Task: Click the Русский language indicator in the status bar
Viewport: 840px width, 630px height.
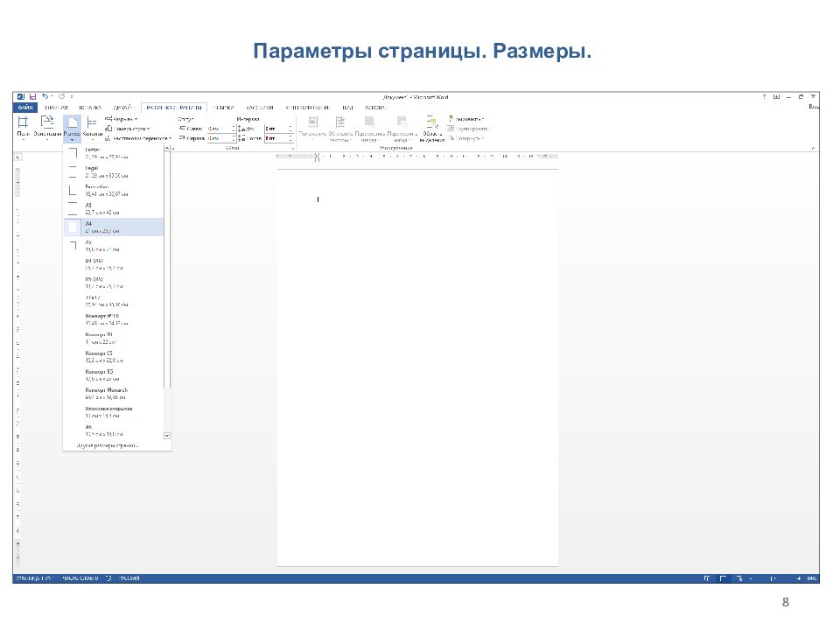Action: click(x=129, y=578)
